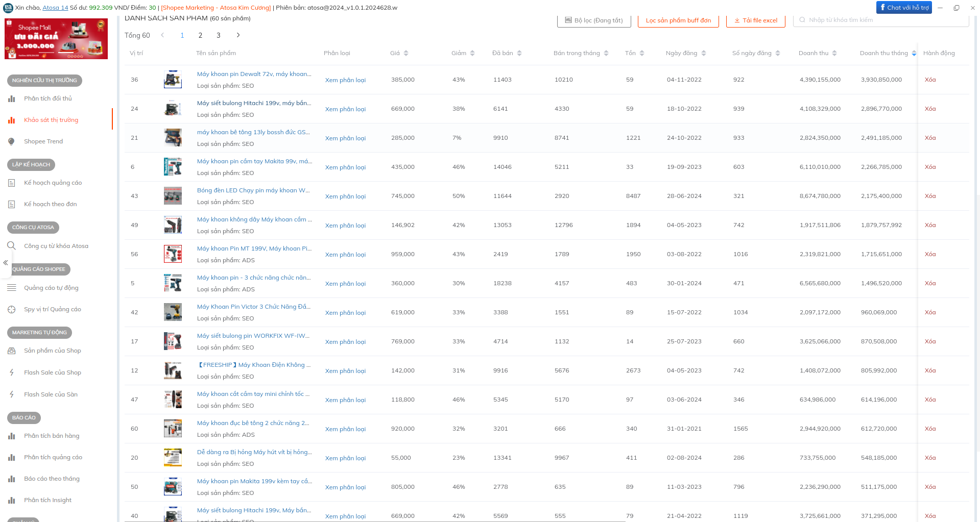Open Phân tích đối thủ bar chart icon
This screenshot has height=522, width=980.
[x=11, y=98]
